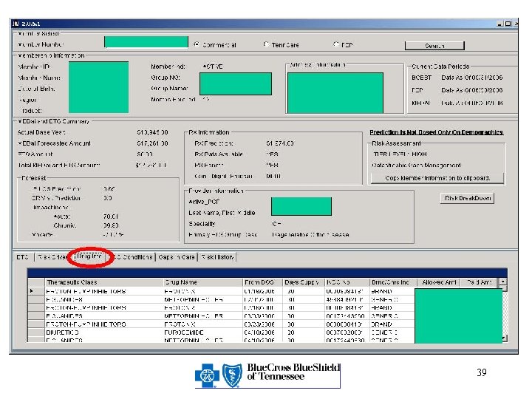Screen dimensions: 532x399
Task: Click the Prediction Not Based Only On Demographics text
Action: (437, 132)
